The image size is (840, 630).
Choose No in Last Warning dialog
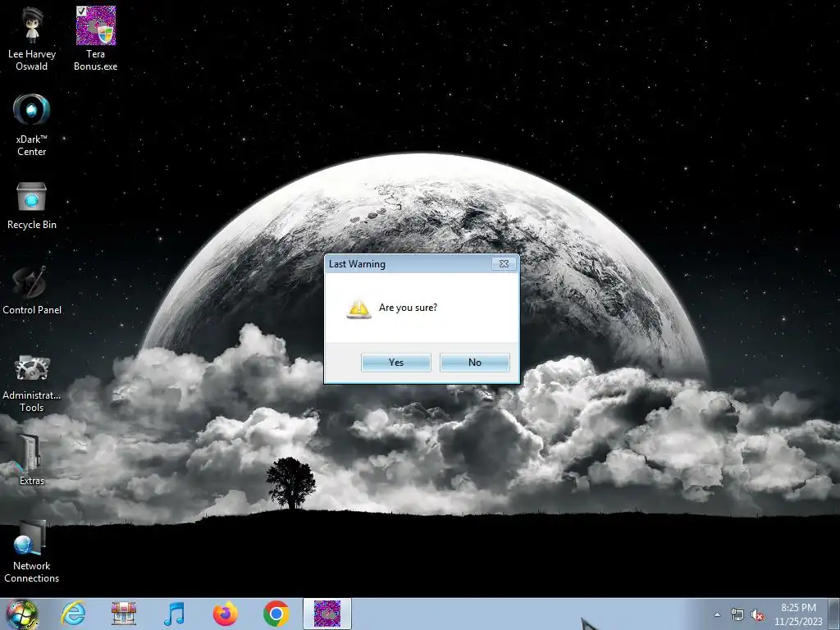tap(475, 362)
